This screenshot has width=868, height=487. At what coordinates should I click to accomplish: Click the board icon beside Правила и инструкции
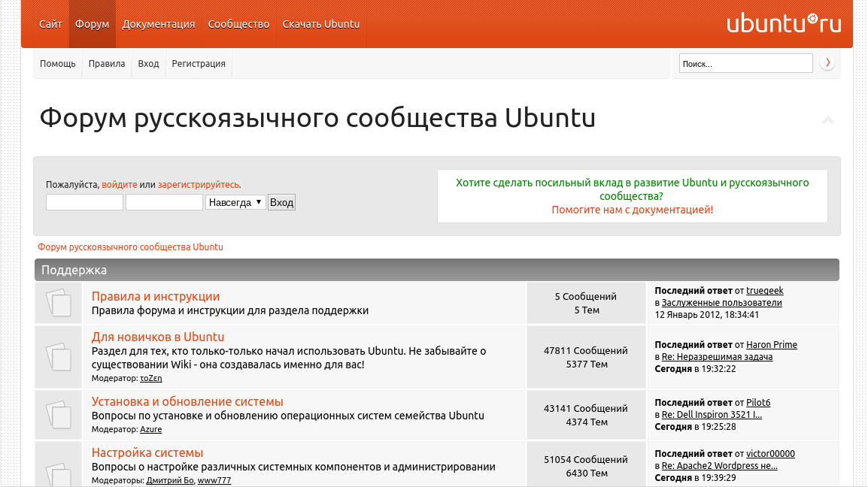tap(59, 303)
